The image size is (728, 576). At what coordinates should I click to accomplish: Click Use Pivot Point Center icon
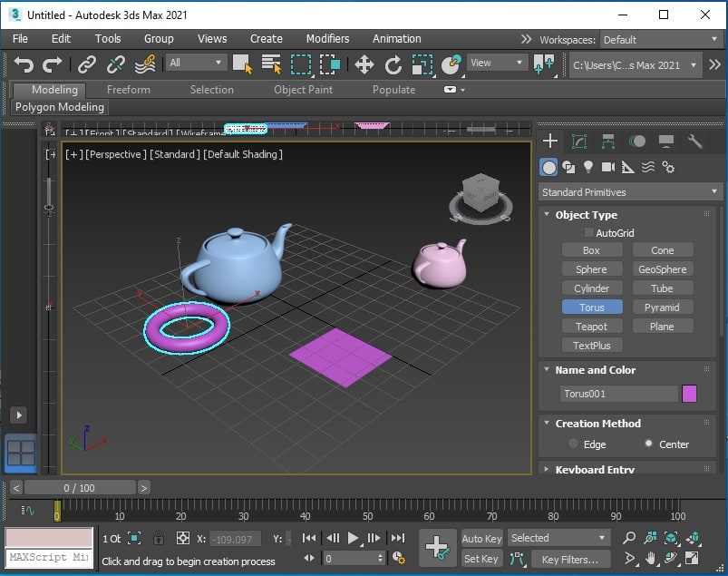coord(544,64)
